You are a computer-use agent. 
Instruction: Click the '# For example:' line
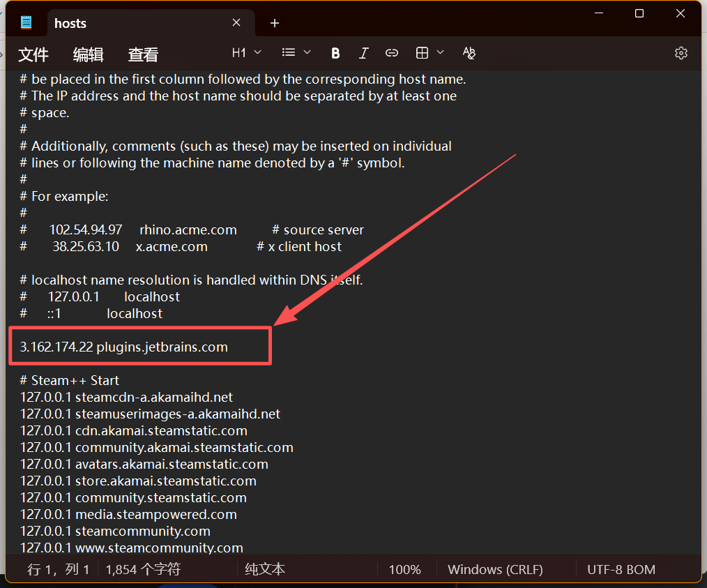pyautogui.click(x=64, y=197)
